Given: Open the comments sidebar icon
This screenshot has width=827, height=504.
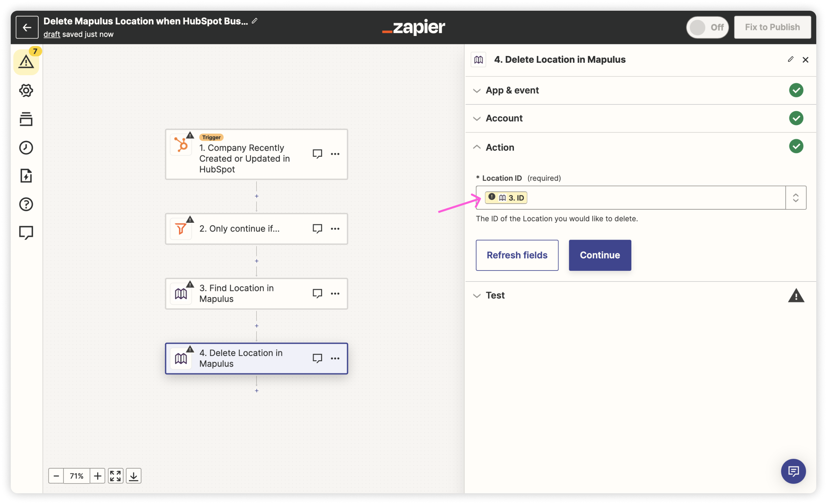Looking at the screenshot, I should [26, 233].
